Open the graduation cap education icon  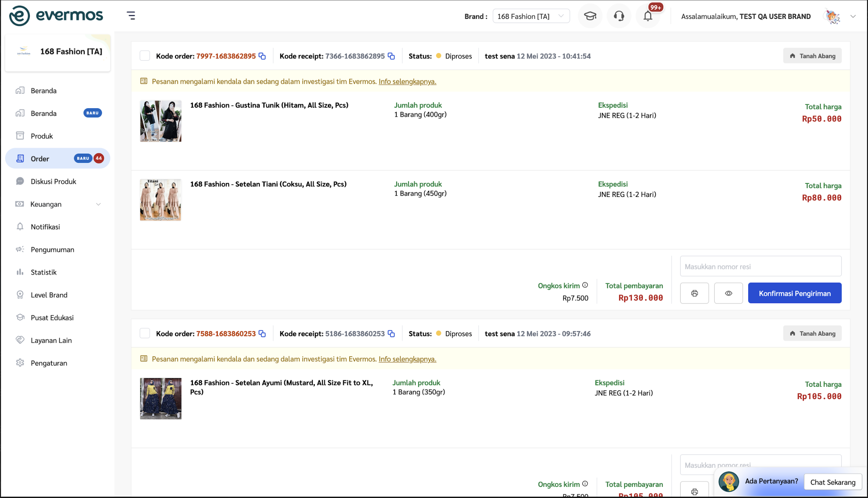(590, 16)
